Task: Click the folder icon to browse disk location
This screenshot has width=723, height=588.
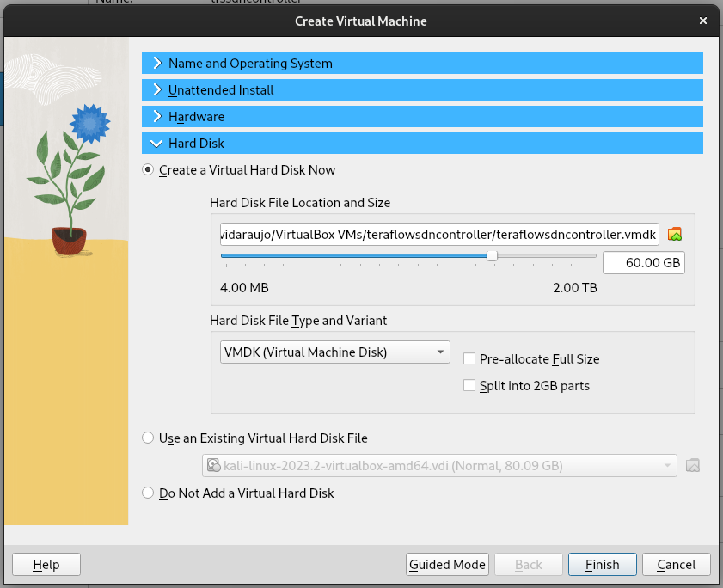Action: click(675, 234)
